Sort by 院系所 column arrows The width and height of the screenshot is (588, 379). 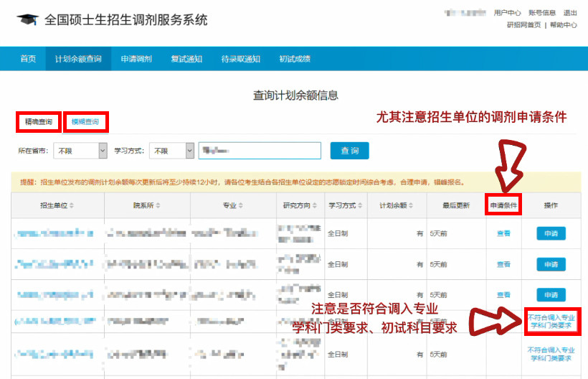click(x=158, y=205)
